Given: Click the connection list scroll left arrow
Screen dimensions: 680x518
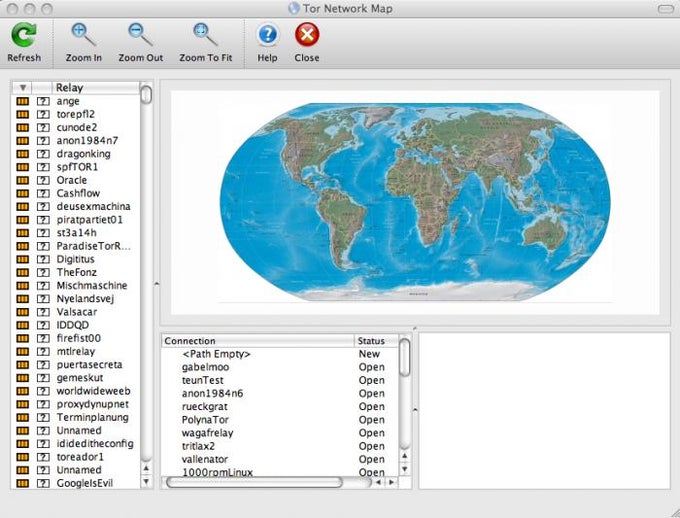Looking at the screenshot, I should point(379,482).
